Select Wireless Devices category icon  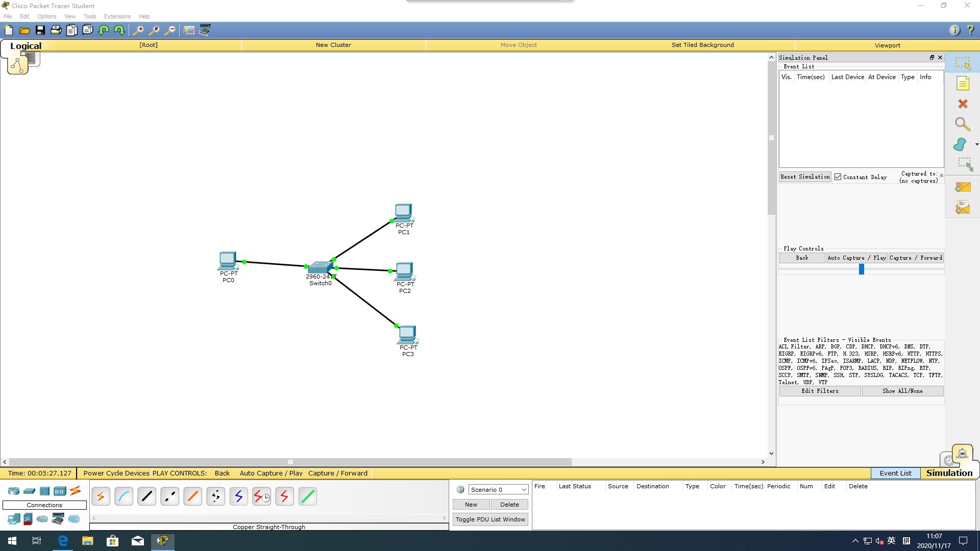pos(60,491)
